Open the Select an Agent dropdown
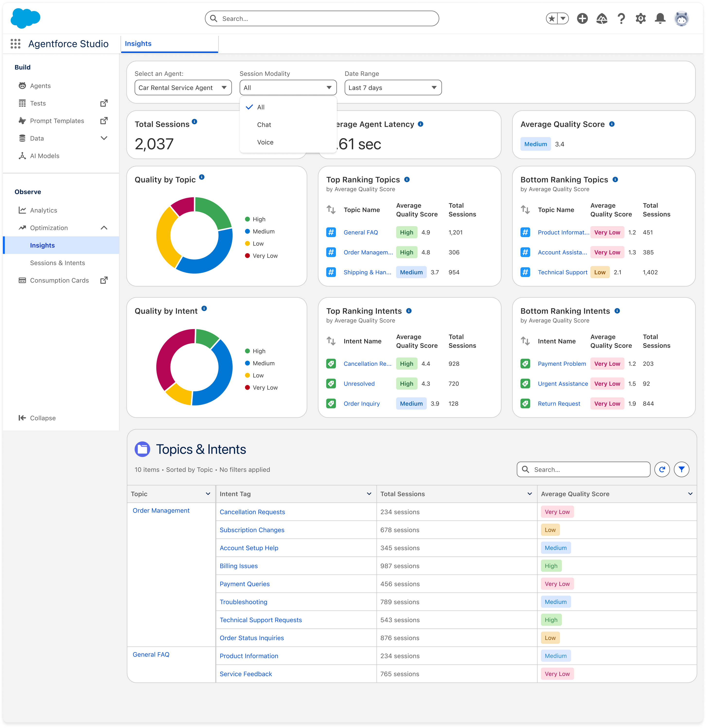Screen dimensions: 706x728 (x=183, y=88)
